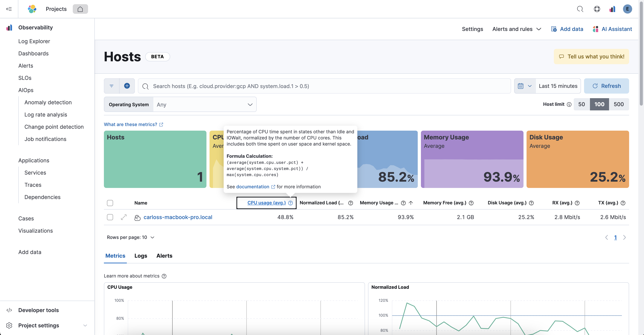This screenshot has height=335, width=644.
Task: Open Services under Applications
Action: tap(35, 173)
